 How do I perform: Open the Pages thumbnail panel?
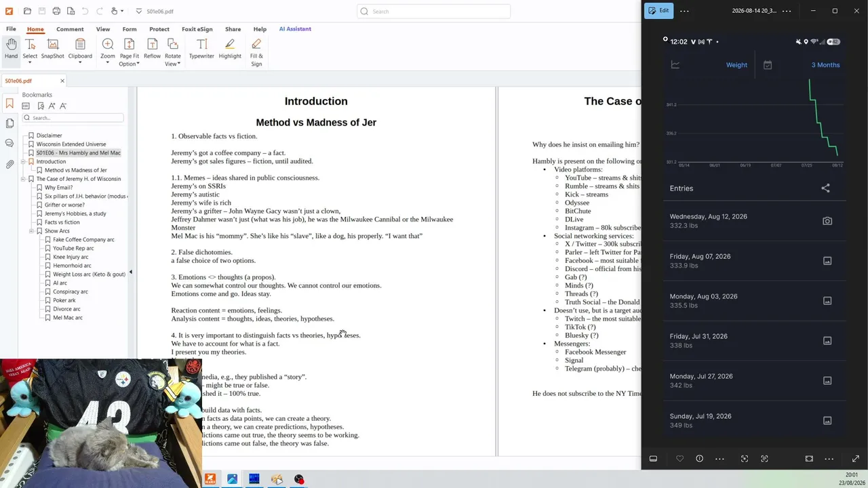(9, 123)
